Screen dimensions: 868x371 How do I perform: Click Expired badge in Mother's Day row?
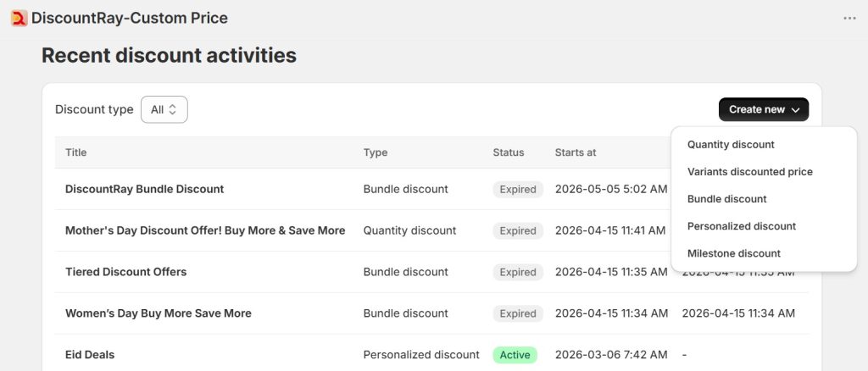[x=518, y=230]
